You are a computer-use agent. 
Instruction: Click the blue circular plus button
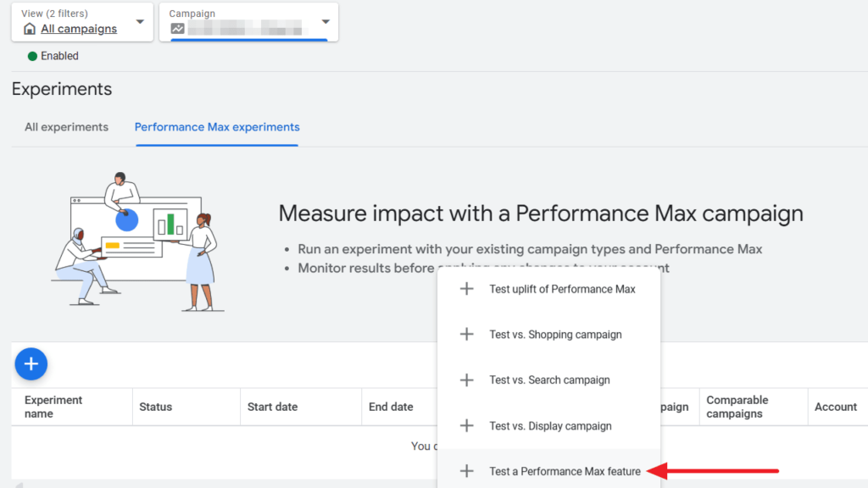(x=31, y=363)
